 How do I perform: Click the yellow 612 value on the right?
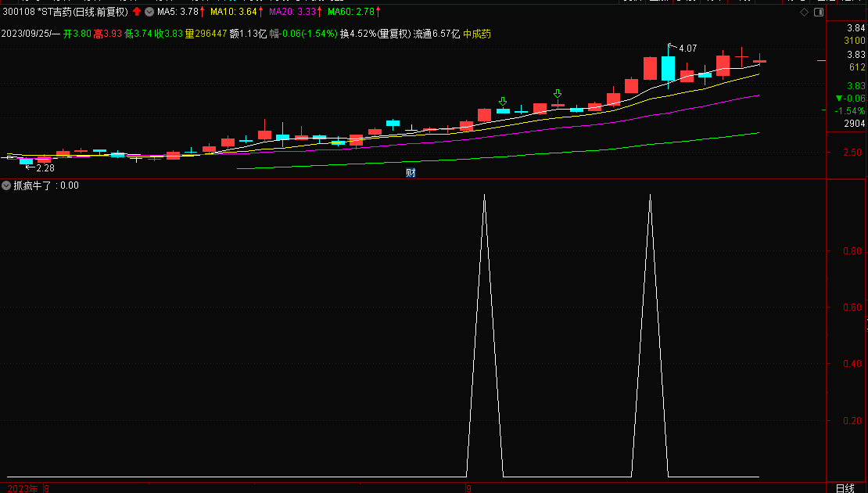(857, 67)
